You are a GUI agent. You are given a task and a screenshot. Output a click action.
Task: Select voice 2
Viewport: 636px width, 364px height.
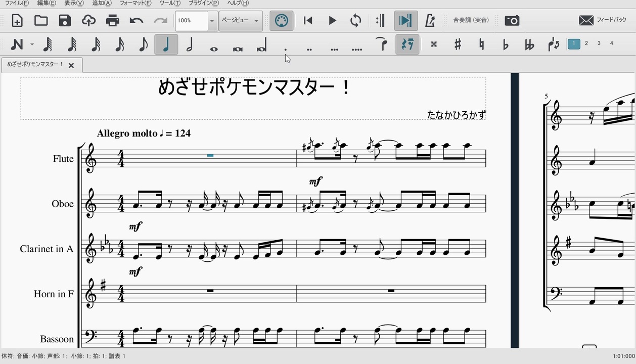(586, 44)
